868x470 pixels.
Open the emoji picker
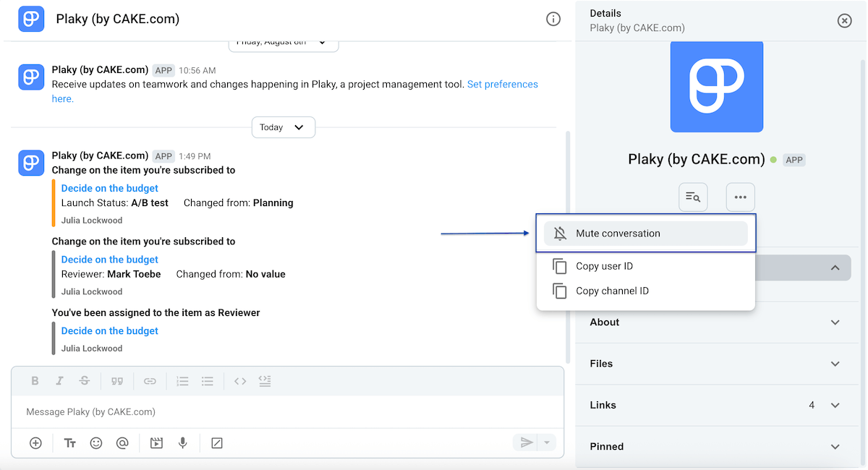point(96,443)
